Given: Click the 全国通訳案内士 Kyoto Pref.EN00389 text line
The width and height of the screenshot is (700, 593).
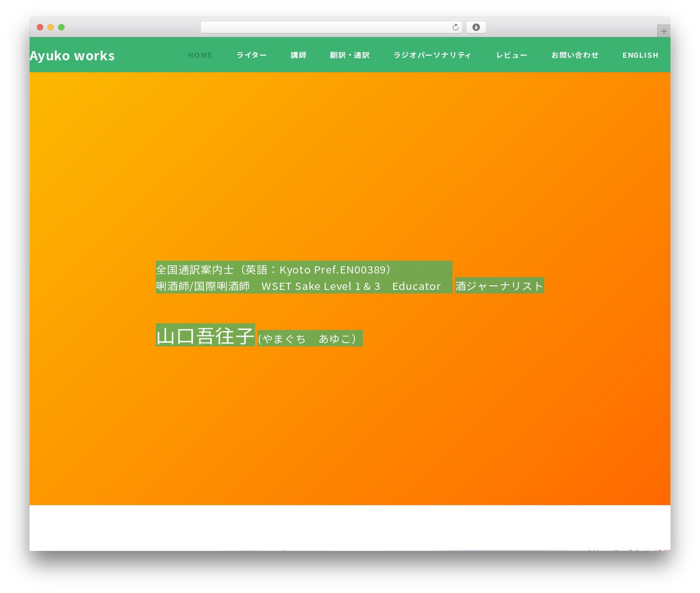Looking at the screenshot, I should (x=273, y=269).
